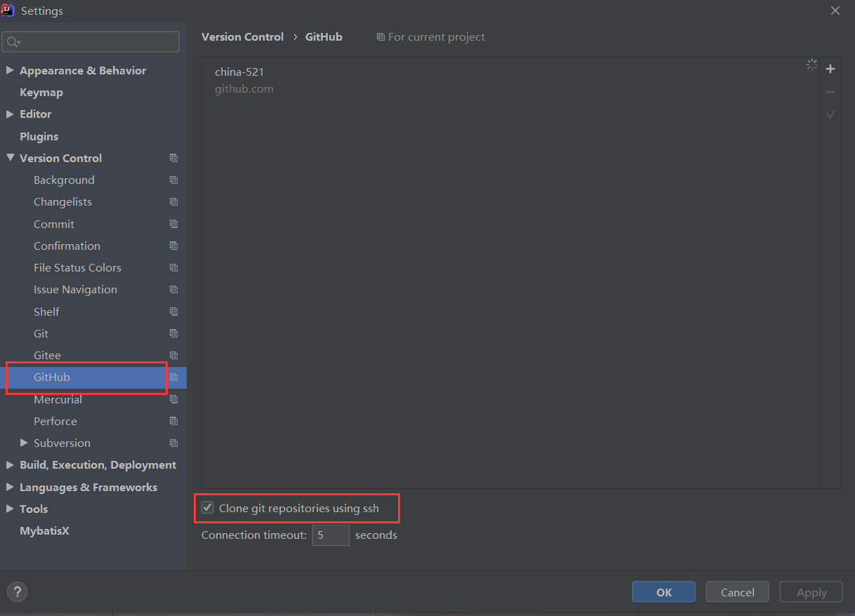The width and height of the screenshot is (855, 616).
Task: Click the loading spinner icon in accounts panel
Action: coord(811,65)
